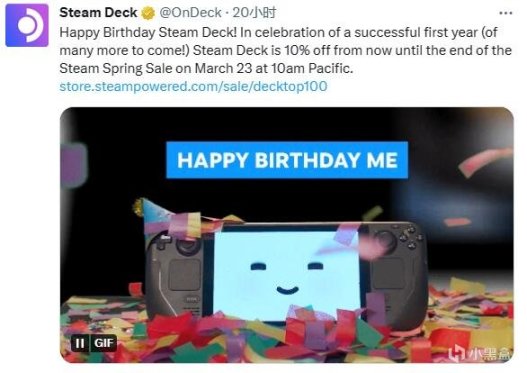Image resolution: width=527 pixels, height=373 pixels.
Task: Open the store.steampowered.com decktop100 link
Action: (x=193, y=86)
